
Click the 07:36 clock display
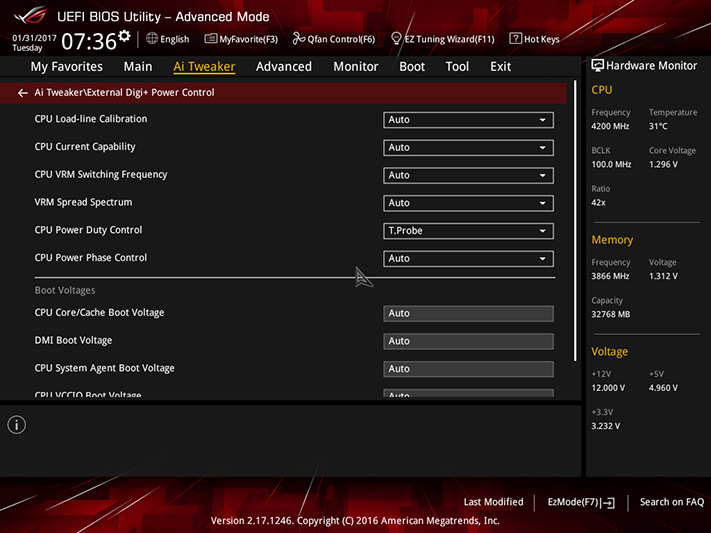89,41
